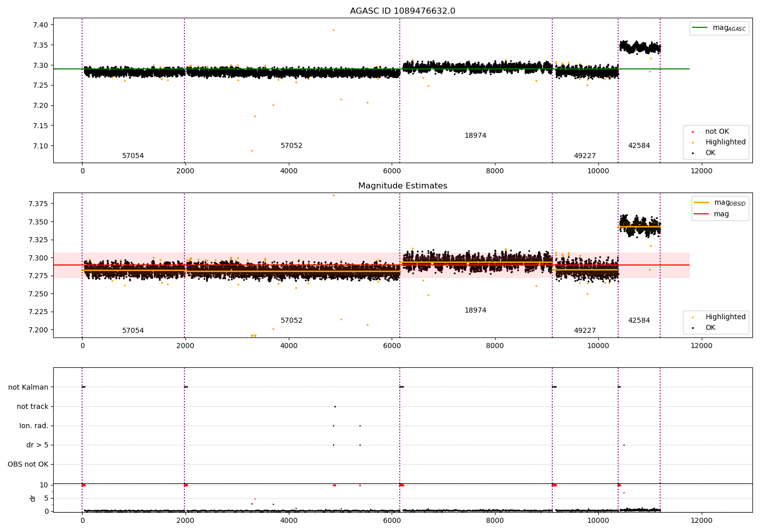
Task: Click obsid label 49227 in Magnitude Estimates plot
Action: point(585,330)
